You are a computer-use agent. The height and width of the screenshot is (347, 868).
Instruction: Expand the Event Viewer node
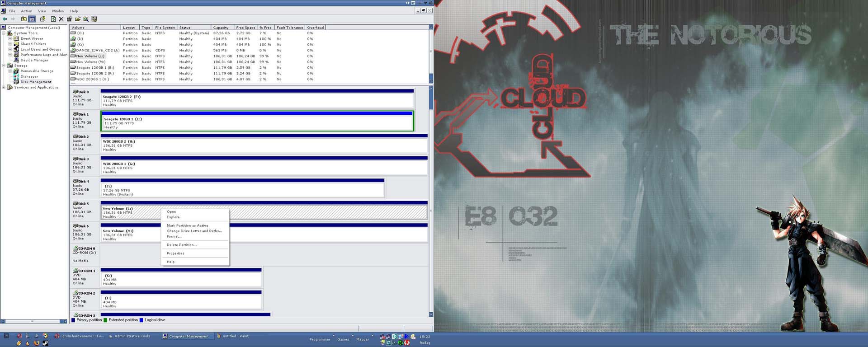10,38
